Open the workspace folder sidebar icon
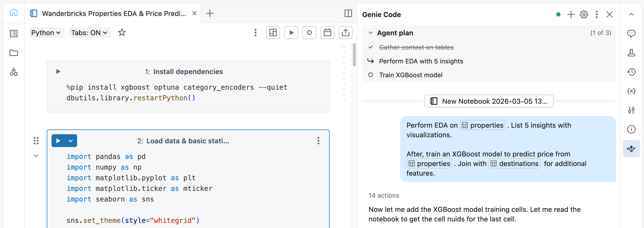The width and height of the screenshot is (644, 228). coord(13,53)
